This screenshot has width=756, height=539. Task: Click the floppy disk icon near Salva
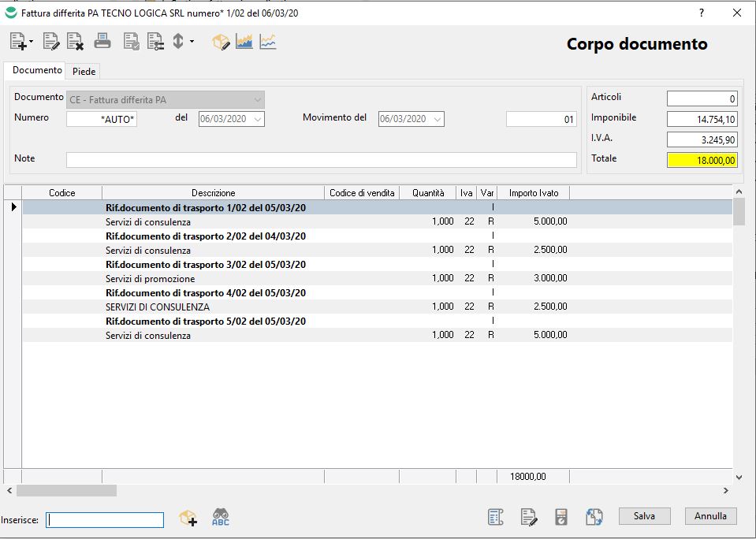pos(561,517)
